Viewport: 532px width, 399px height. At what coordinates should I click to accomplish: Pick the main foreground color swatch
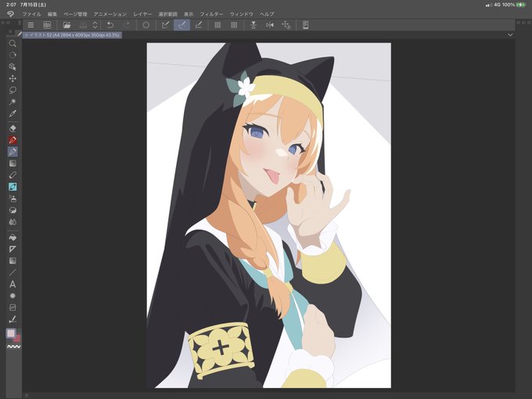11,333
